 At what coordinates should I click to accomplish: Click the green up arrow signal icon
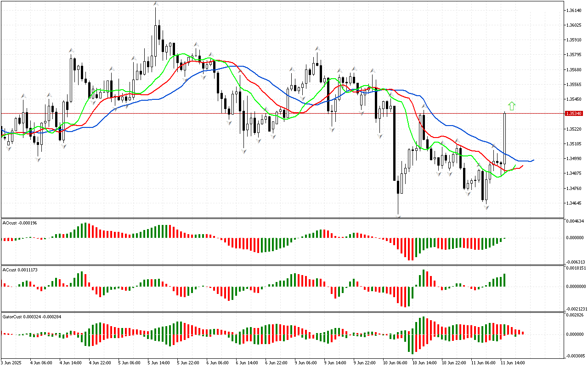pos(512,106)
